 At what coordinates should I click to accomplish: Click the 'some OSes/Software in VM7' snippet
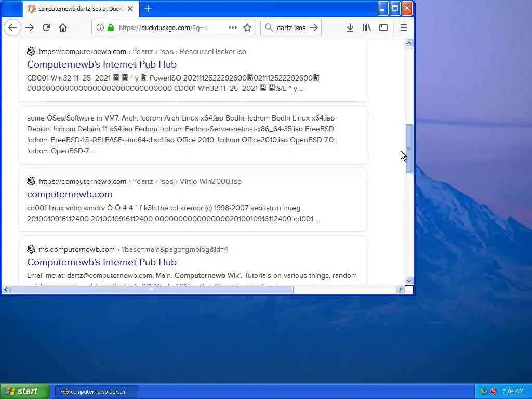tap(181, 135)
